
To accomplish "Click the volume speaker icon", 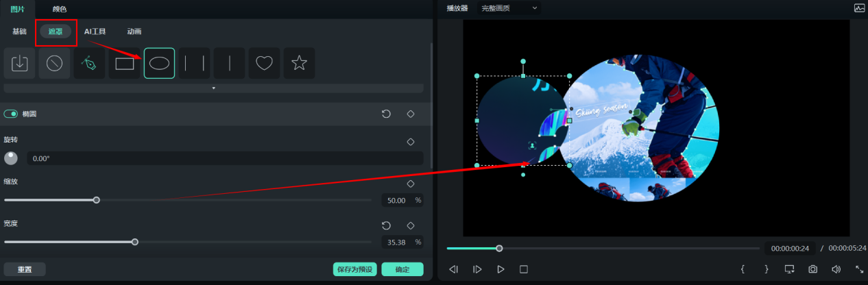I will [836, 269].
